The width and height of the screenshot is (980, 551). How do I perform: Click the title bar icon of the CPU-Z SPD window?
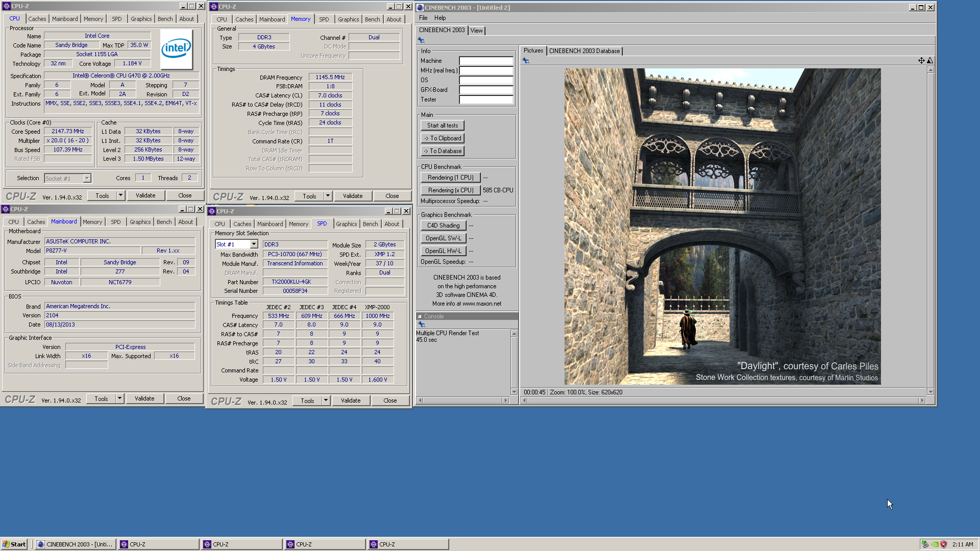tap(212, 211)
